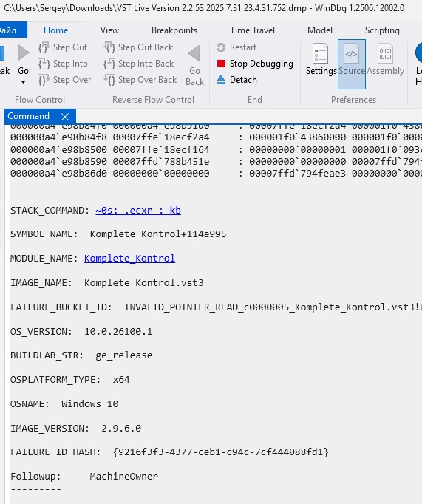The width and height of the screenshot is (422, 504).
Task: Click the Go Back arrow icon
Action: pyautogui.click(x=194, y=53)
